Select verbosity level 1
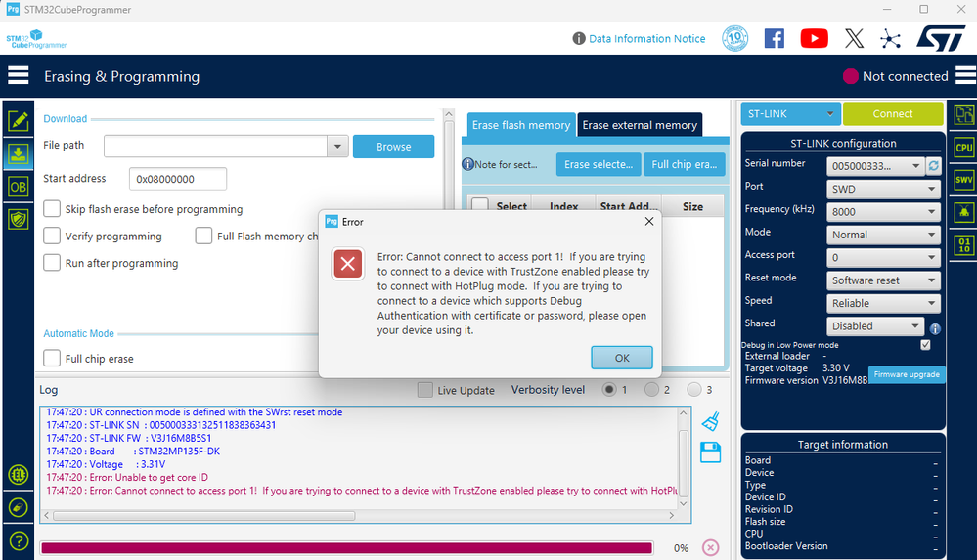The width and height of the screenshot is (977, 560). (x=608, y=389)
